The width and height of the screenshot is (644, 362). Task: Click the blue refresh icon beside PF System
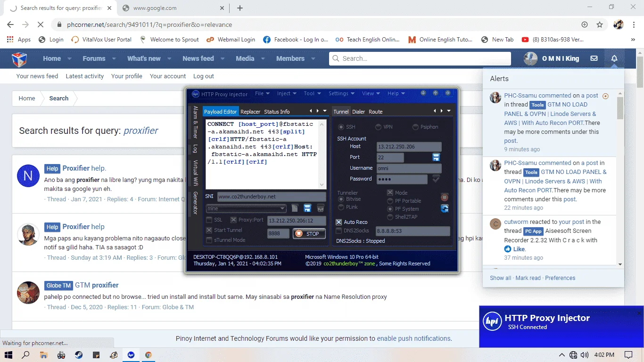pyautogui.click(x=444, y=208)
